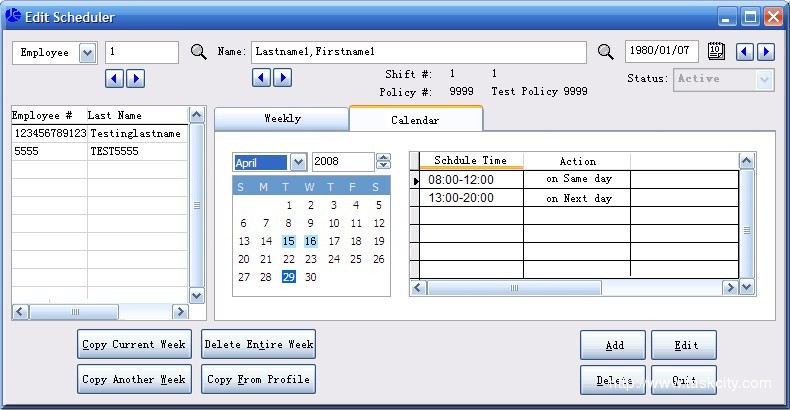Increase the year with the spinner up arrow
Image resolution: width=790 pixels, height=410 pixels.
(x=383, y=157)
